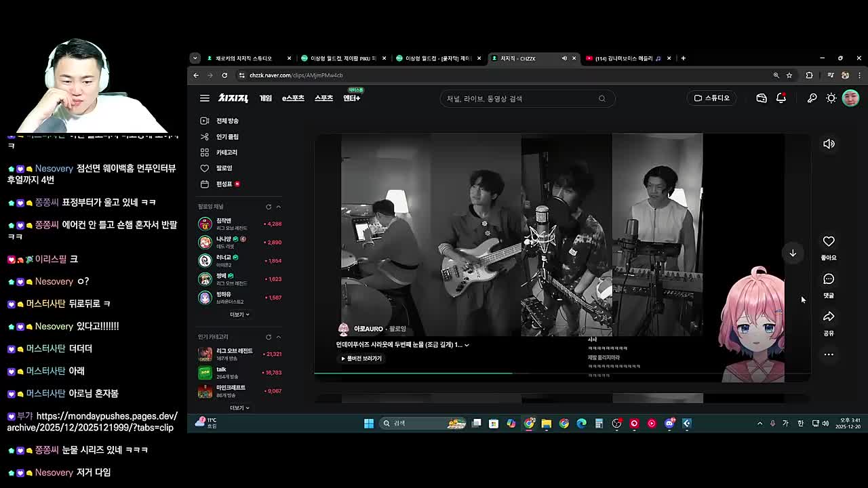Like the clip with the heart icon
The width and height of the screenshot is (868, 488).
pyautogui.click(x=829, y=242)
